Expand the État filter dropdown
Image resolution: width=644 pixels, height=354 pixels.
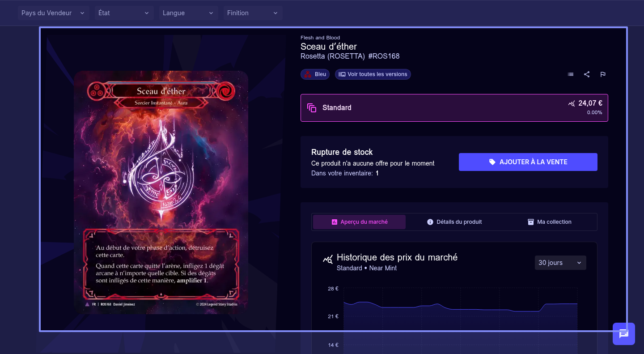pos(124,13)
